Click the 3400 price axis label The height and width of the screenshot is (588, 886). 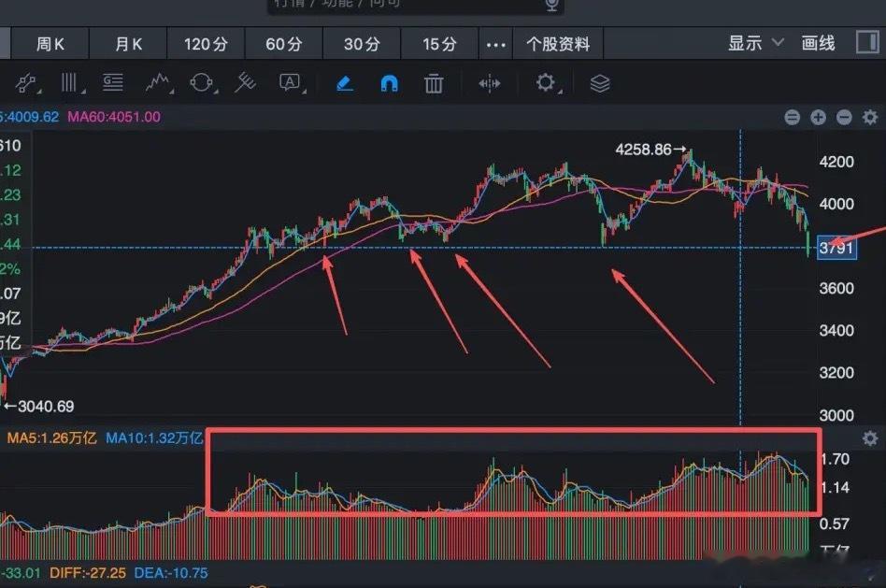pos(836,330)
